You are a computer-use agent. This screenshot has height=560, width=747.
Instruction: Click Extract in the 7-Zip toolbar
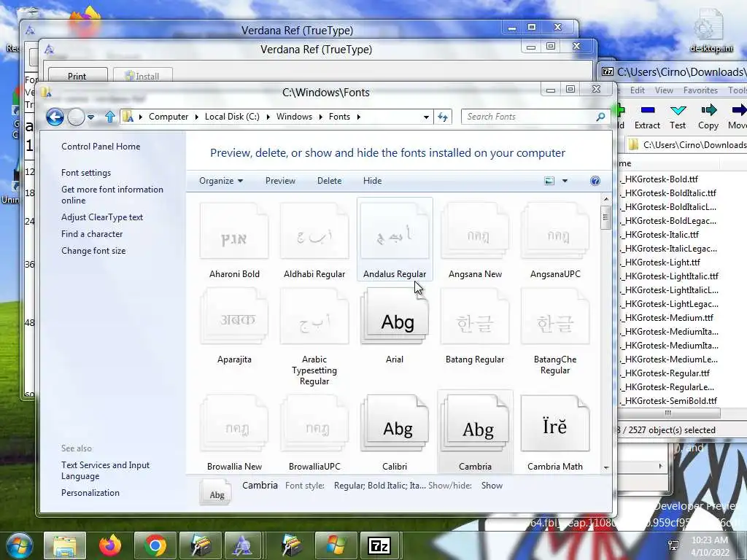(x=647, y=117)
